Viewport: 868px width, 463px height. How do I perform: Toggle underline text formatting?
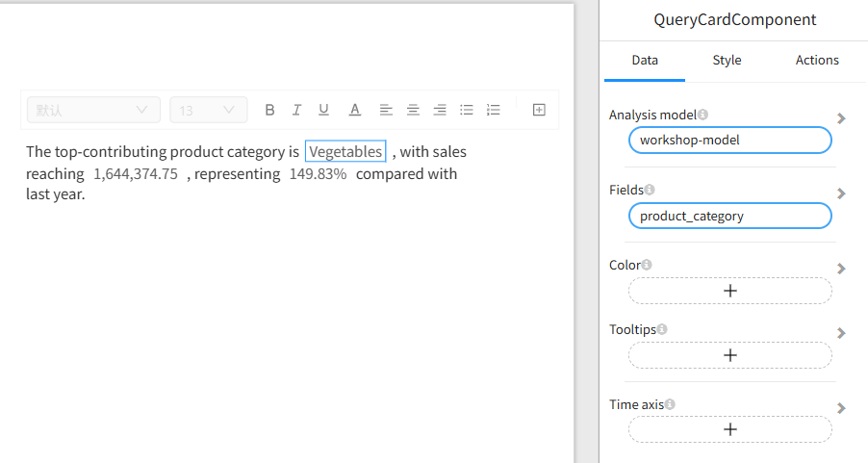[324, 110]
